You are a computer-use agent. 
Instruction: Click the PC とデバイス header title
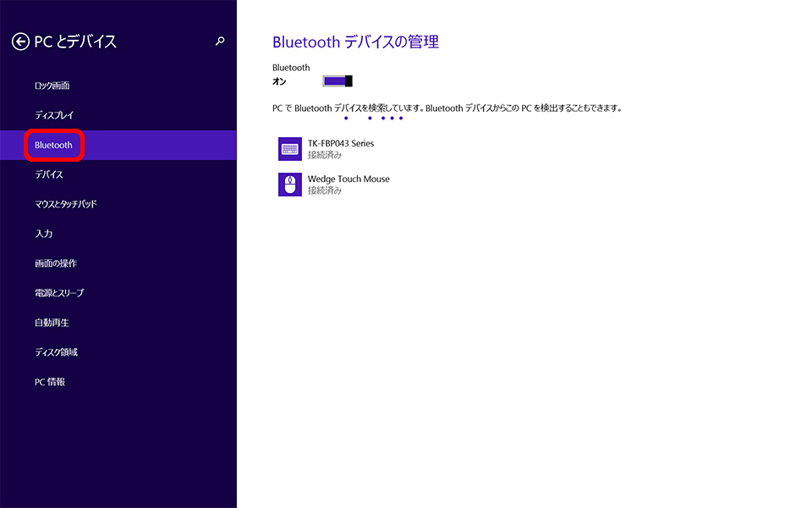(75, 41)
